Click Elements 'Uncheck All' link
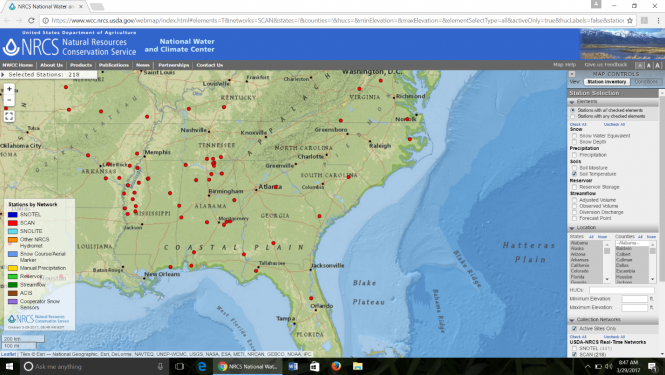 point(614,124)
